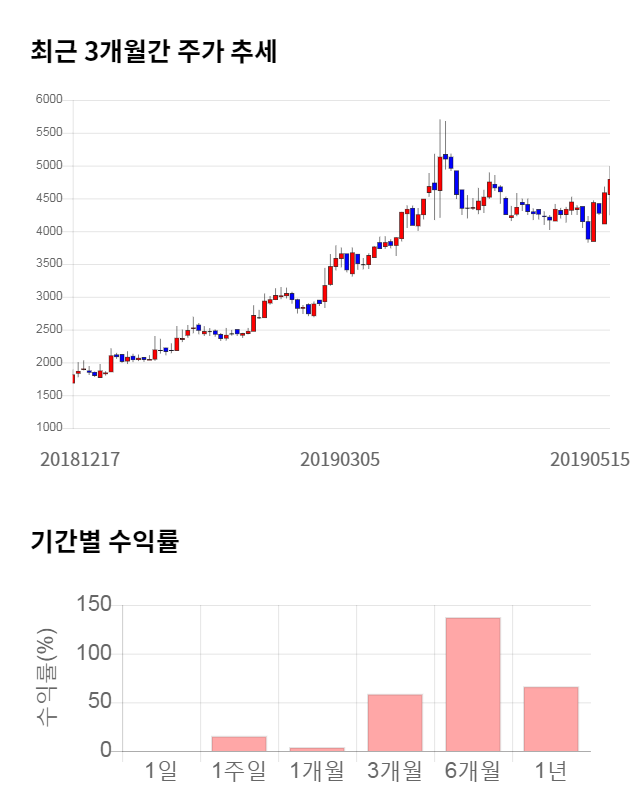This screenshot has width=640, height=810.
Task: Select the 1일 x-axis label
Action: [x=160, y=771]
